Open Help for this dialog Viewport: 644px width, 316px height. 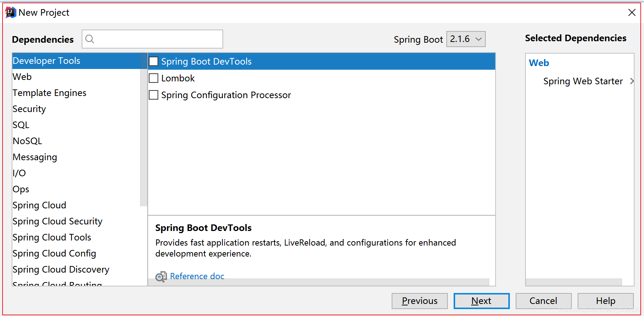(606, 301)
